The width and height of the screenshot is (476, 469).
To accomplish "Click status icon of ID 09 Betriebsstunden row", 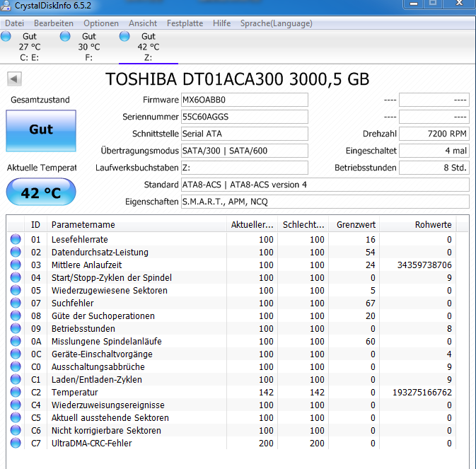I will point(16,328).
